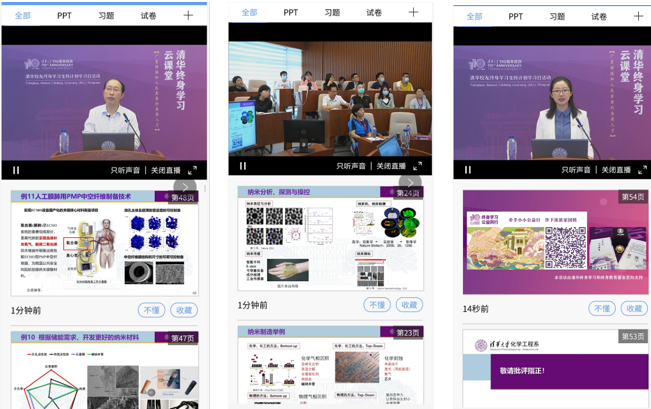The width and height of the screenshot is (651, 409).
Task: Open 试卷 tab above the female lecturer video
Action: [x=598, y=16]
